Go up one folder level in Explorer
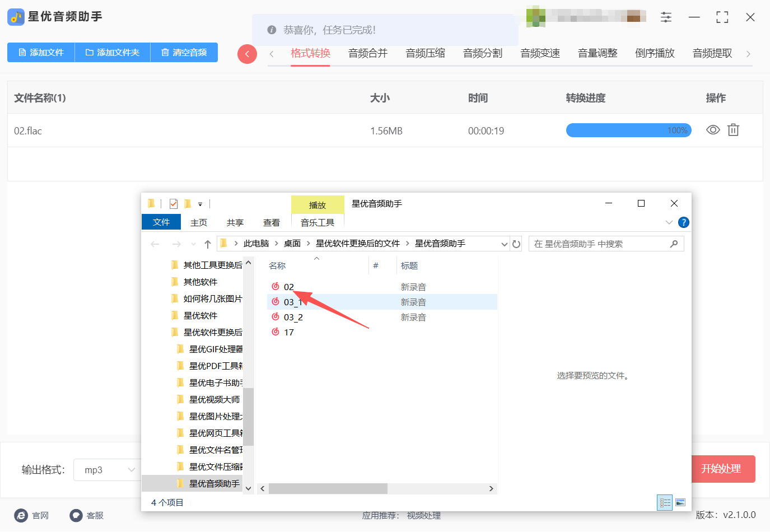 (x=208, y=244)
